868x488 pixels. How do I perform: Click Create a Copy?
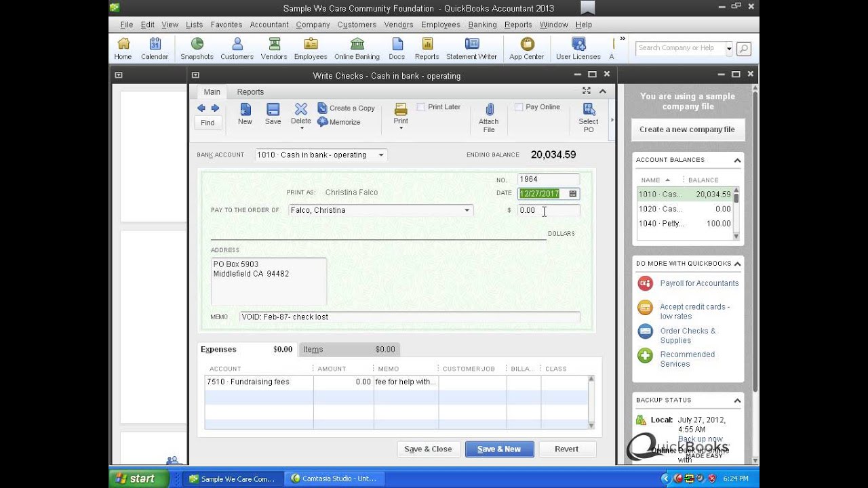346,108
